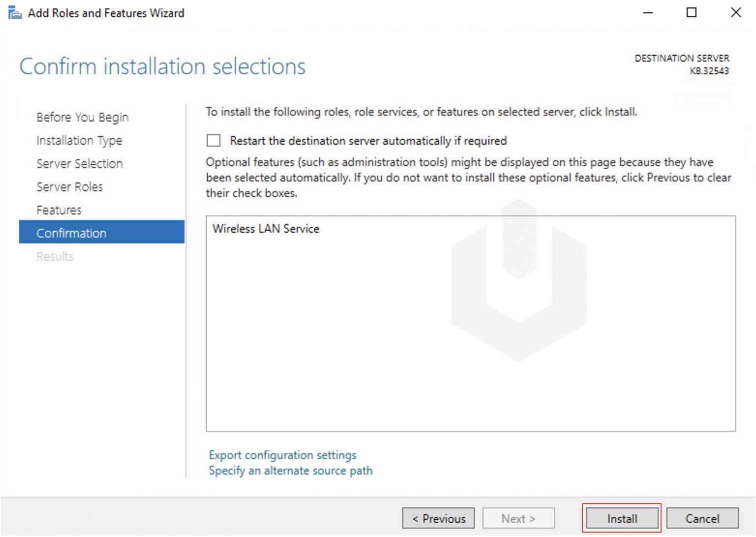Screen dimensions: 756x537
Task: Select the Installation Type step
Action: 79,140
